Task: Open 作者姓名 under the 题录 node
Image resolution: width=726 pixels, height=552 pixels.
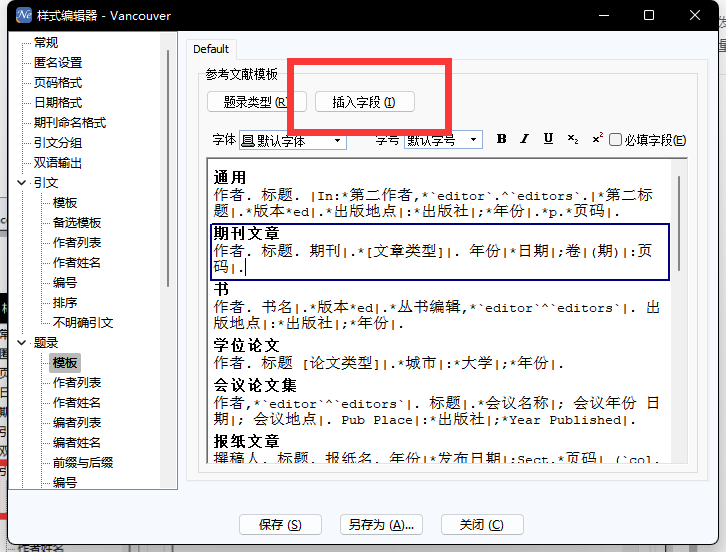Action: pyautogui.click(x=77, y=402)
